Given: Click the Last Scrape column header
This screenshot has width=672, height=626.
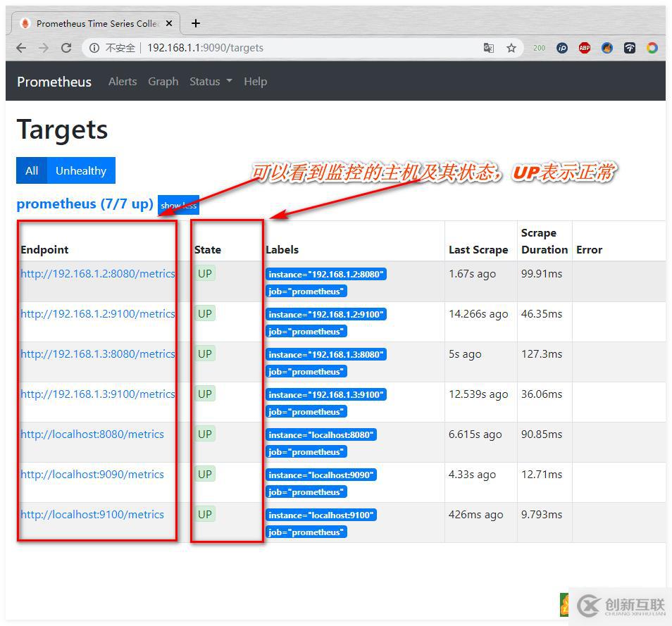Looking at the screenshot, I should (x=478, y=250).
